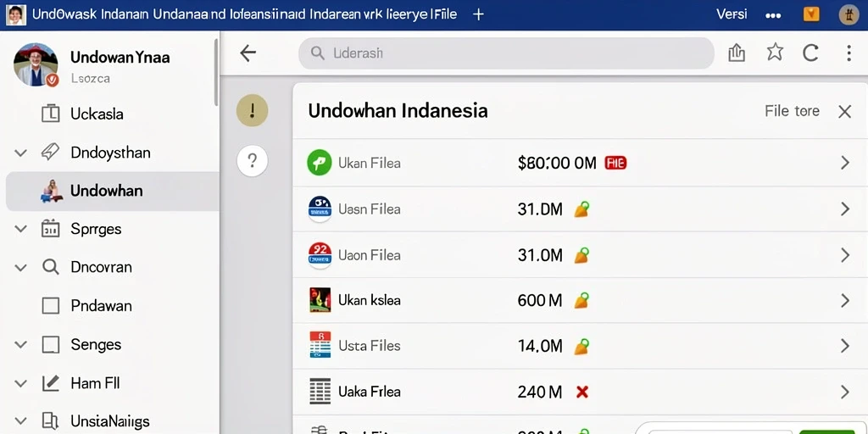
Task: Open Uaka Frlea row chevron
Action: [845, 392]
